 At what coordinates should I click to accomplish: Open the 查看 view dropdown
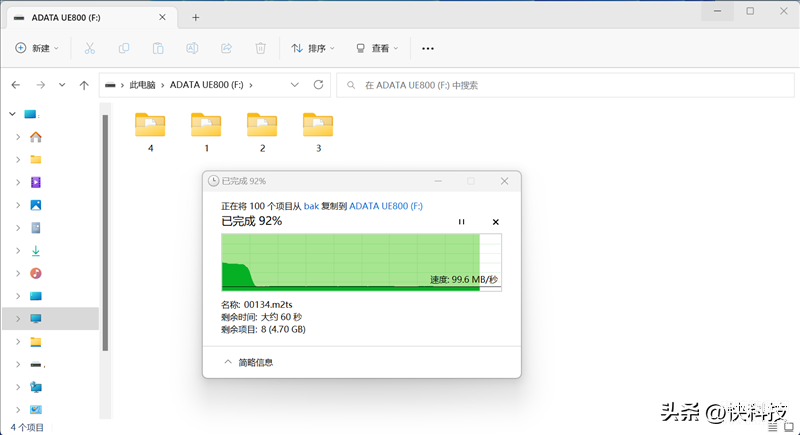(x=377, y=48)
